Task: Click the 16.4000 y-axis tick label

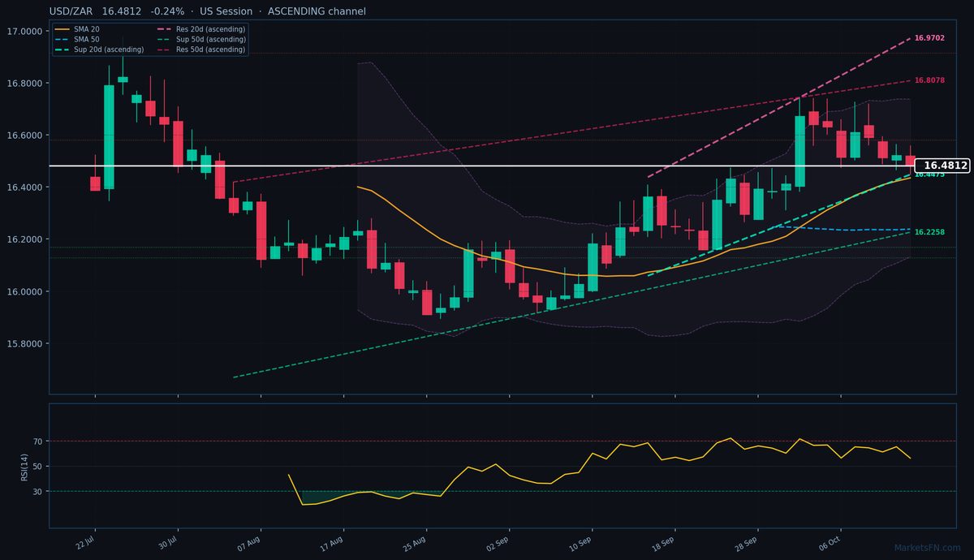Action: 27,187
